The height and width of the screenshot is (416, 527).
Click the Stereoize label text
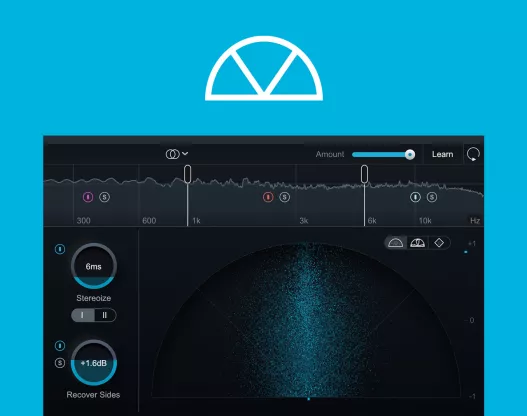click(x=93, y=298)
